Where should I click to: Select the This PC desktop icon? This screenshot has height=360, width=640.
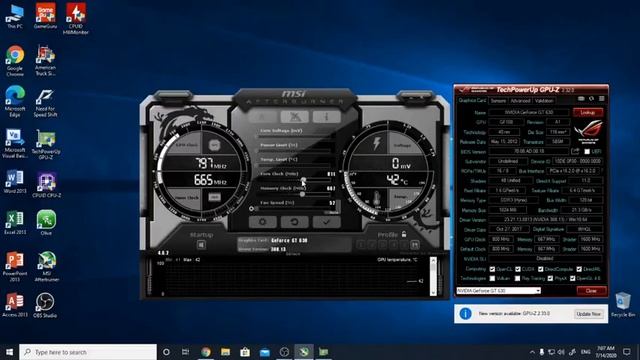click(x=15, y=16)
